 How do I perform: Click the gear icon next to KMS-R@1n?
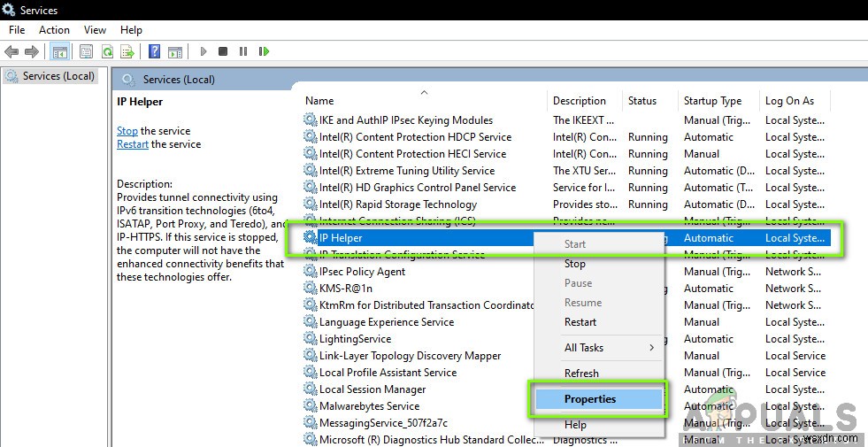point(310,288)
